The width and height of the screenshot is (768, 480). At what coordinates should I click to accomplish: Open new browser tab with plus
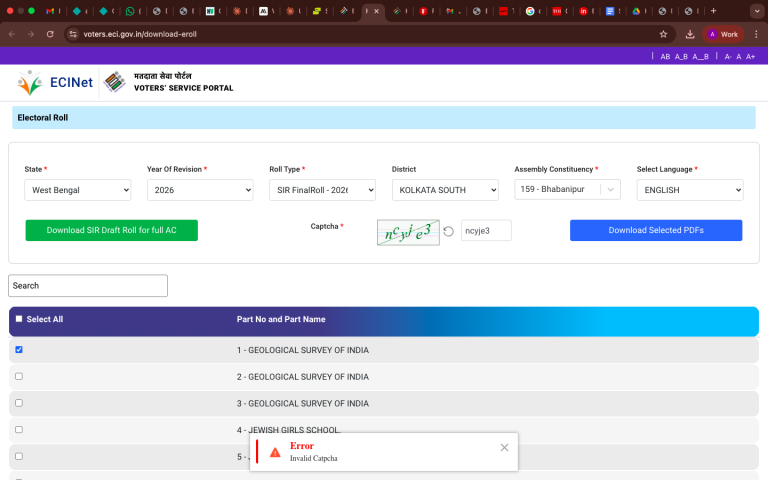(713, 11)
